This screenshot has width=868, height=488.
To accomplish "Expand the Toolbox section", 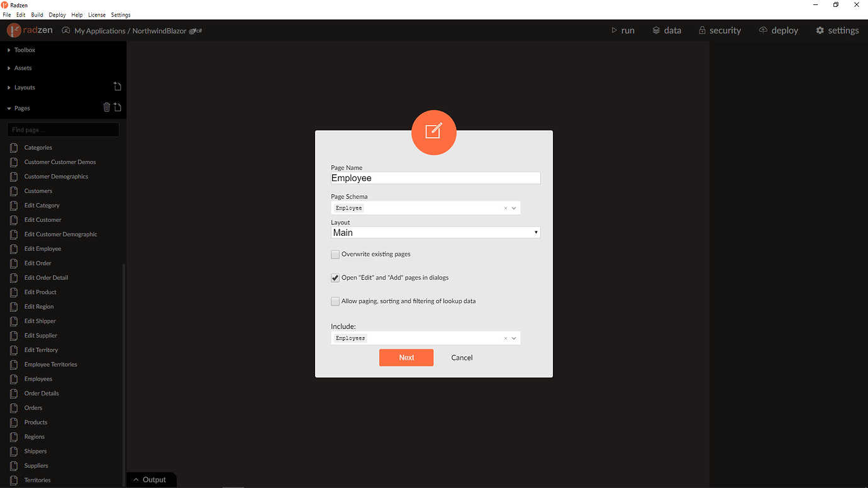I will (25, 50).
